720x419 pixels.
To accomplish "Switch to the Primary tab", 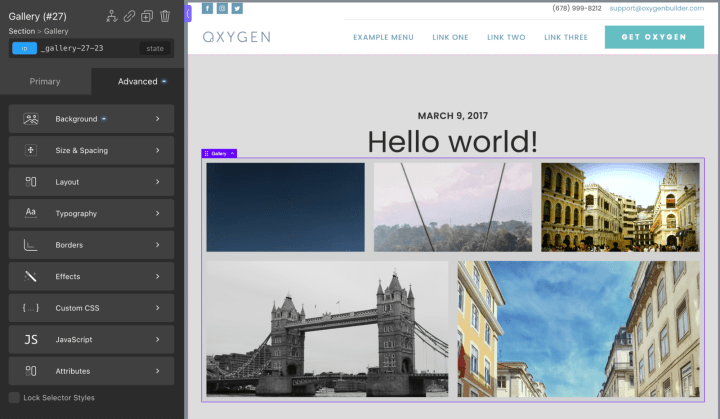I will [x=45, y=81].
